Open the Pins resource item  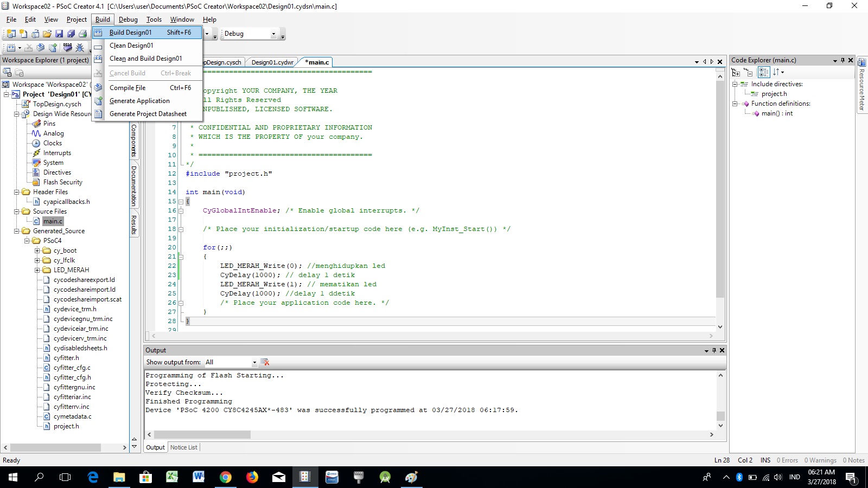(49, 124)
